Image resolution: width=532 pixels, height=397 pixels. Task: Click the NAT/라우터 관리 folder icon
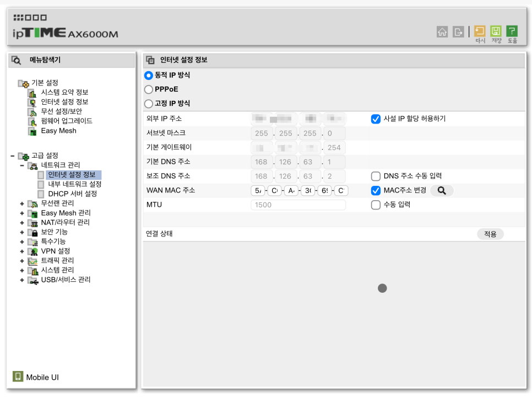(x=32, y=223)
